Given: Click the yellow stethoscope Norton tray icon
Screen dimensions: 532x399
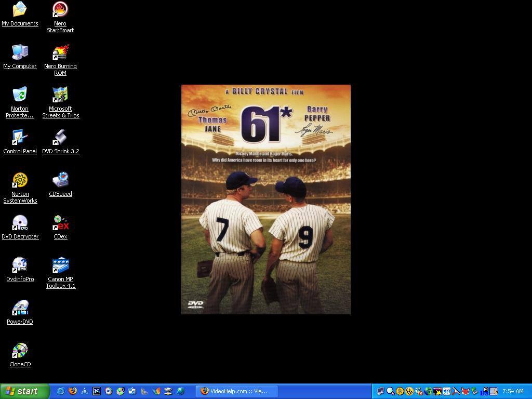Looking at the screenshot, I should coord(409,391).
